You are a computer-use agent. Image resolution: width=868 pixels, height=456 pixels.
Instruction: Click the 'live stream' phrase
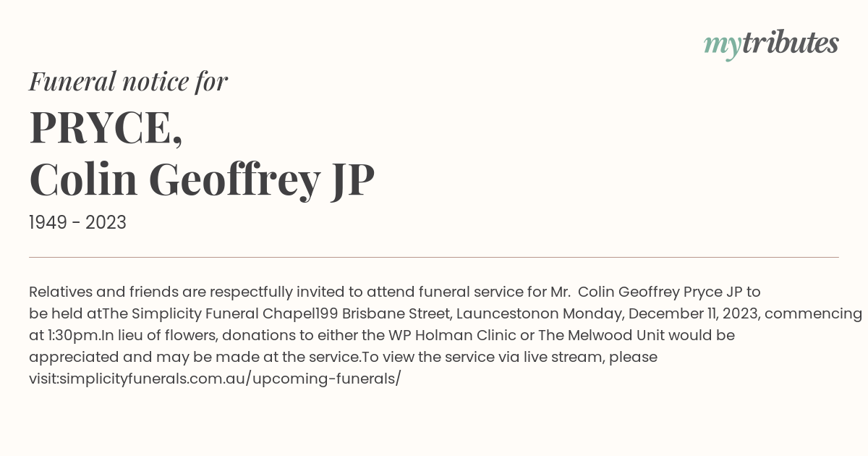click(564, 357)
